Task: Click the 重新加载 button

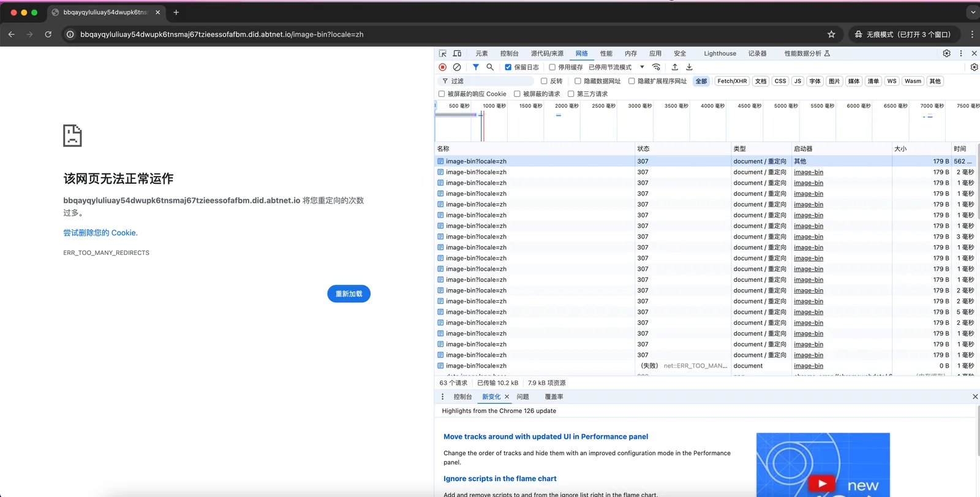Action: [349, 294]
